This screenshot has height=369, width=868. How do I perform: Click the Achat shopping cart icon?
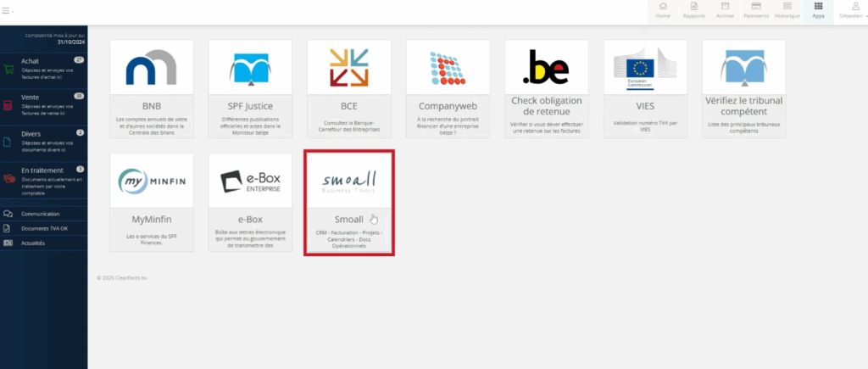[x=8, y=70]
